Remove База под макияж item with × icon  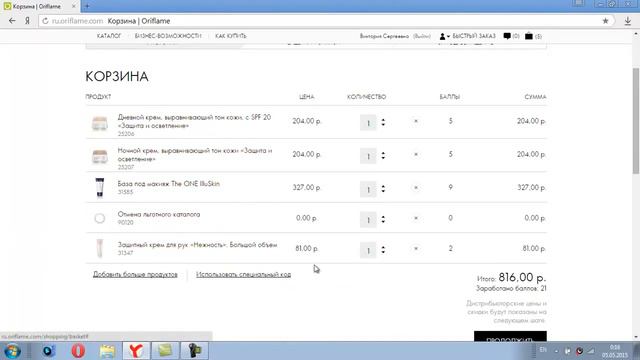coord(416,188)
